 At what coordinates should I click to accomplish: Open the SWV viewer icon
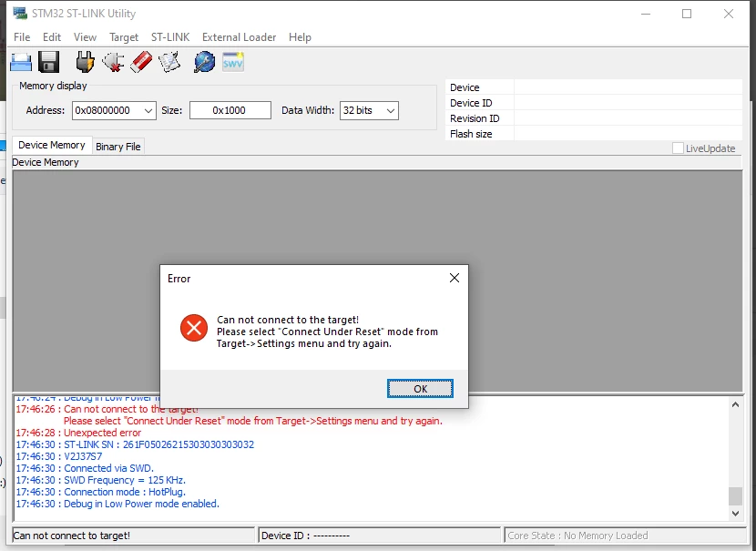233,62
